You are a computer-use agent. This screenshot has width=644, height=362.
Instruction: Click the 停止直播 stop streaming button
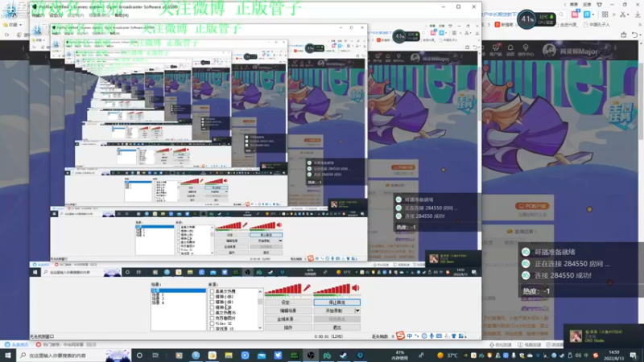336,302
